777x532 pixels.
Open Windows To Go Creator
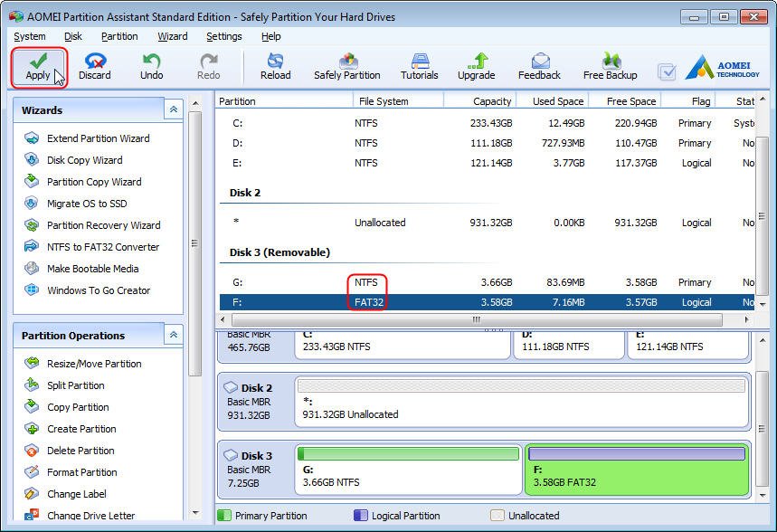[x=87, y=290]
